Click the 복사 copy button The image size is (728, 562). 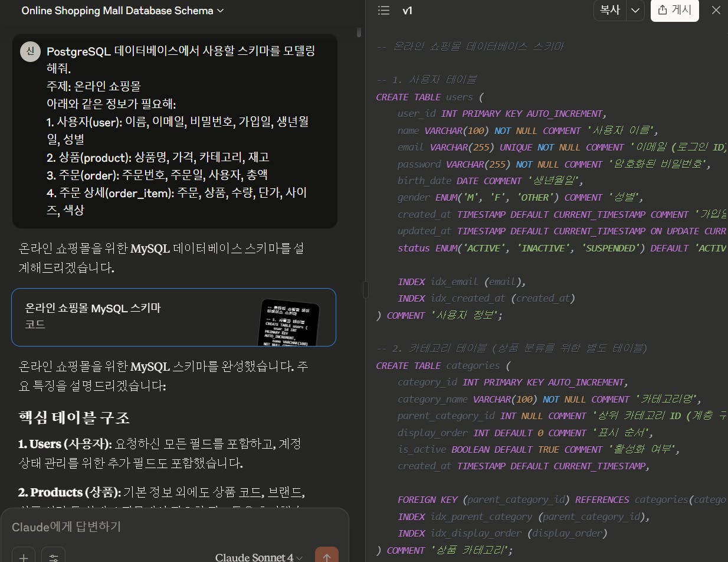(609, 10)
